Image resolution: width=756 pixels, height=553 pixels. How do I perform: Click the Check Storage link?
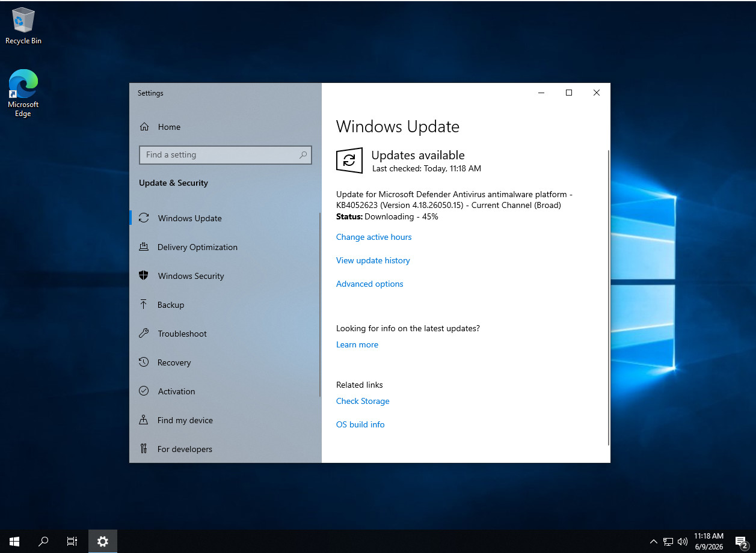coord(363,401)
